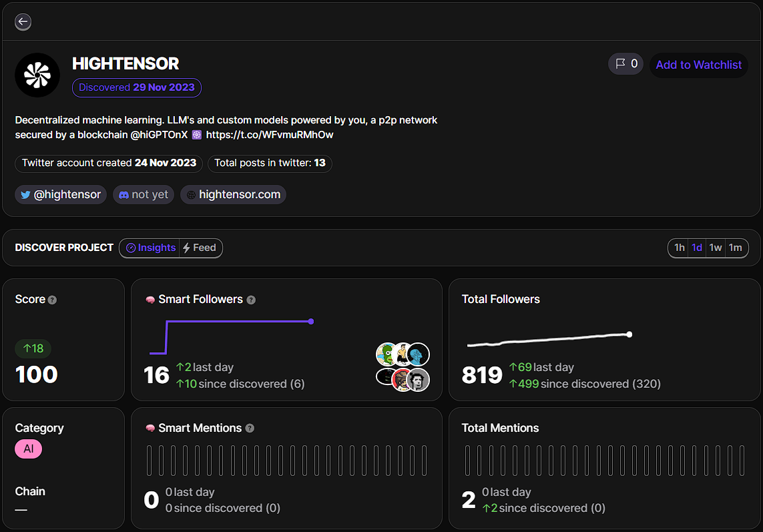Click the Total Mentions bar chart
Viewport: 763px width, 532px height.
[605, 461]
